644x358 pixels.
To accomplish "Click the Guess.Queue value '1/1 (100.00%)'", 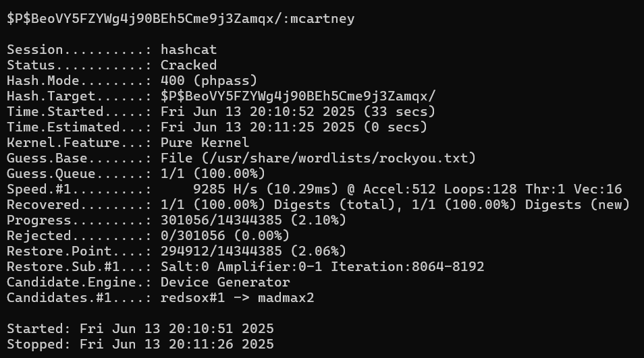I will tap(213, 174).
